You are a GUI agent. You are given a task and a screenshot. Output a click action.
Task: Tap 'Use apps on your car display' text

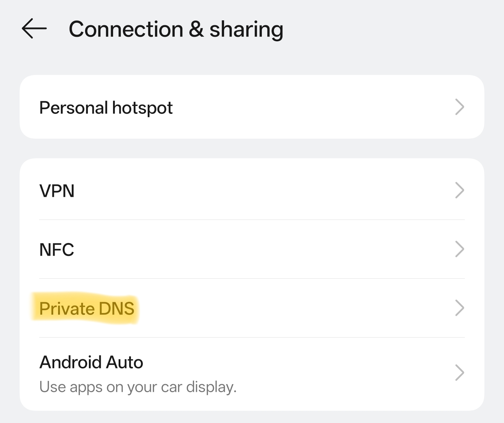coord(138,387)
